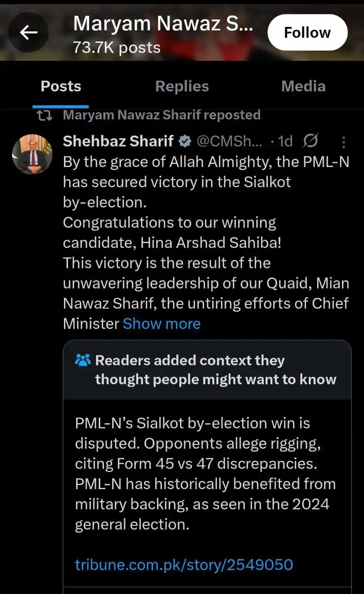Tap the community note text body

(205, 473)
